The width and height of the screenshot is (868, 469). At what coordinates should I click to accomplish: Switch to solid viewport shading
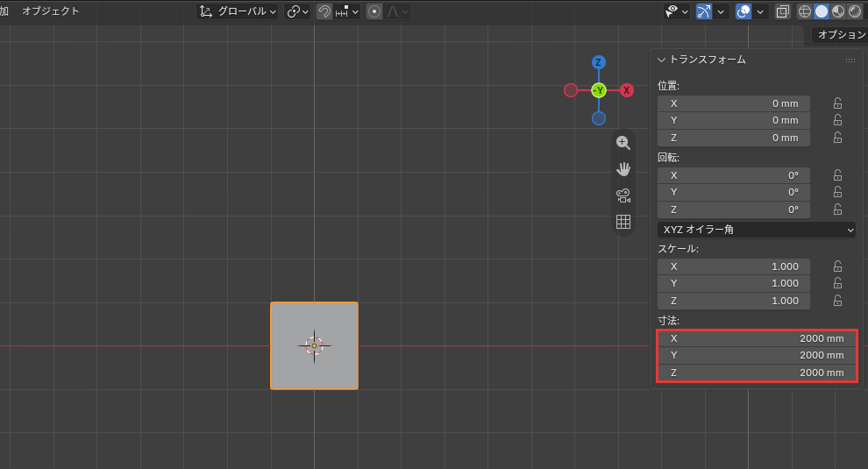coord(822,11)
